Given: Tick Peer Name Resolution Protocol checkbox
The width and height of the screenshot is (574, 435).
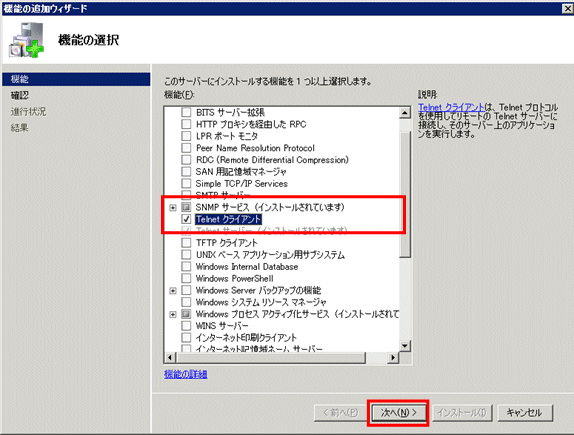Looking at the screenshot, I should point(186,148).
